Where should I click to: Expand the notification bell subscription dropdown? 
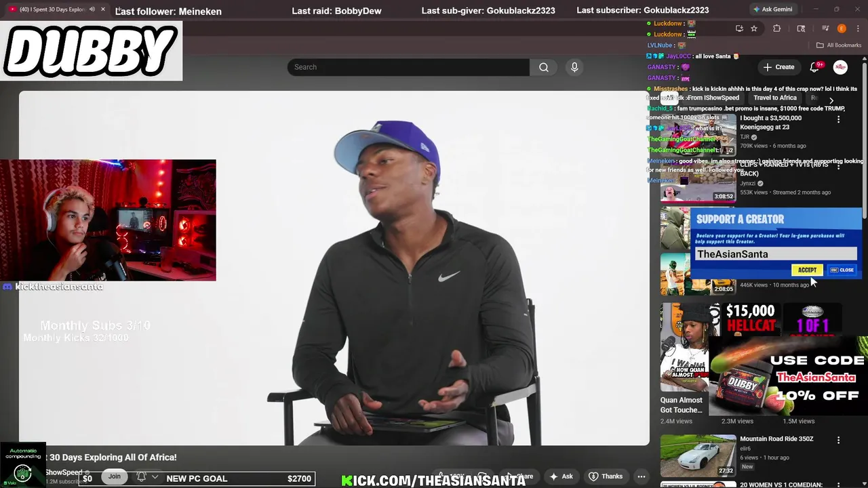coord(155,477)
